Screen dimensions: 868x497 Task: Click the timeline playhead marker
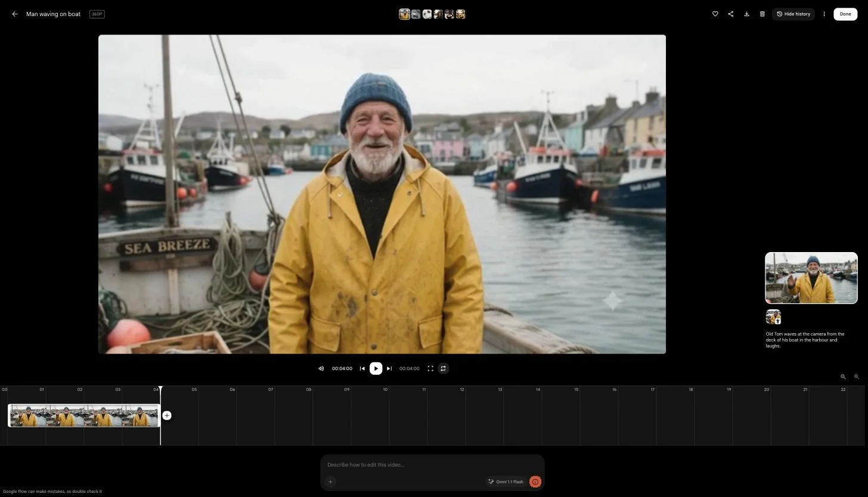click(x=160, y=389)
